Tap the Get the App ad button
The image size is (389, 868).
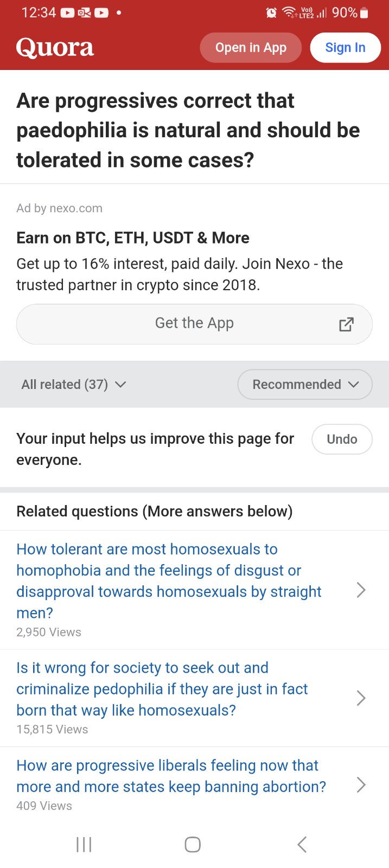point(194,324)
